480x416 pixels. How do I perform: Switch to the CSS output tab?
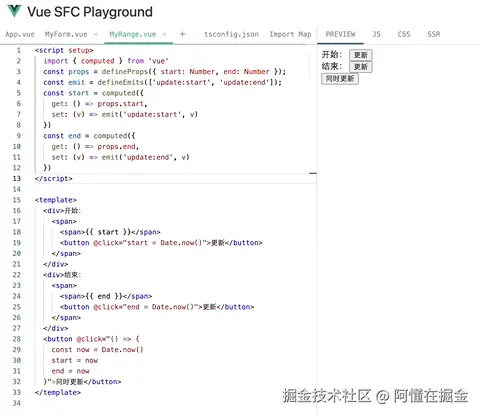point(404,34)
